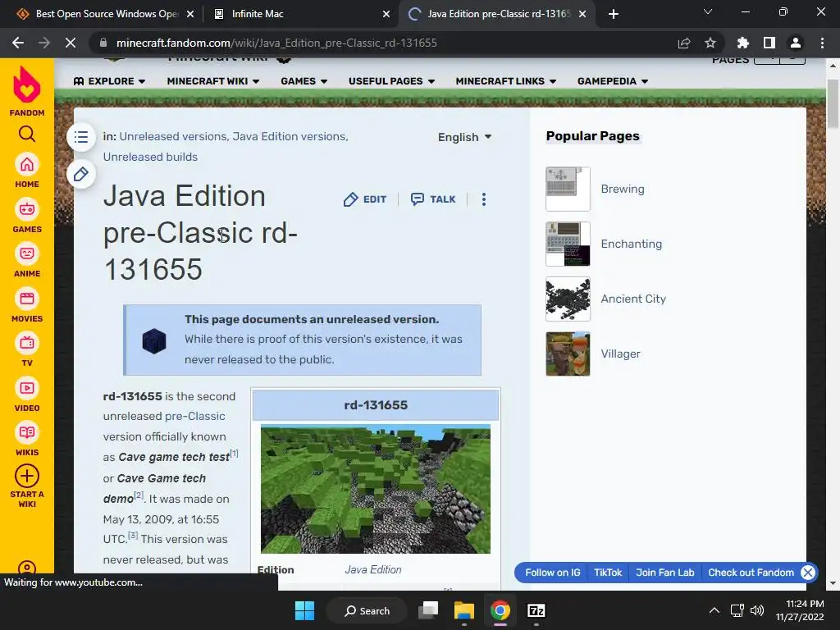The height and width of the screenshot is (630, 840).
Task: Open Windows Start menu
Action: (305, 610)
